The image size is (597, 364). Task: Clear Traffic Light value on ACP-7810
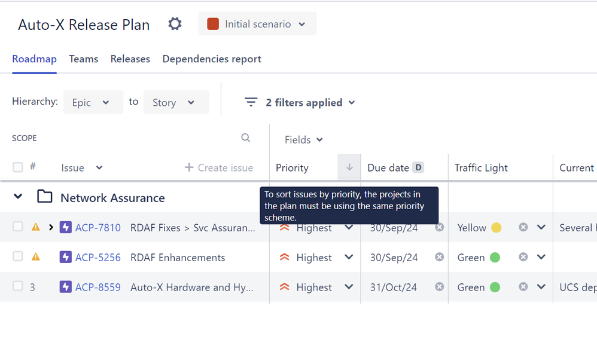[x=523, y=227]
